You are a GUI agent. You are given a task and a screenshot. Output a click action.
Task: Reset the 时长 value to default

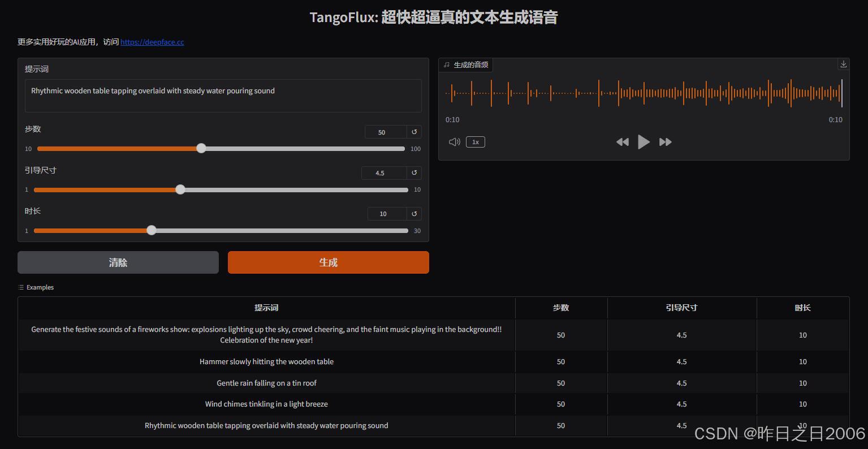click(414, 214)
